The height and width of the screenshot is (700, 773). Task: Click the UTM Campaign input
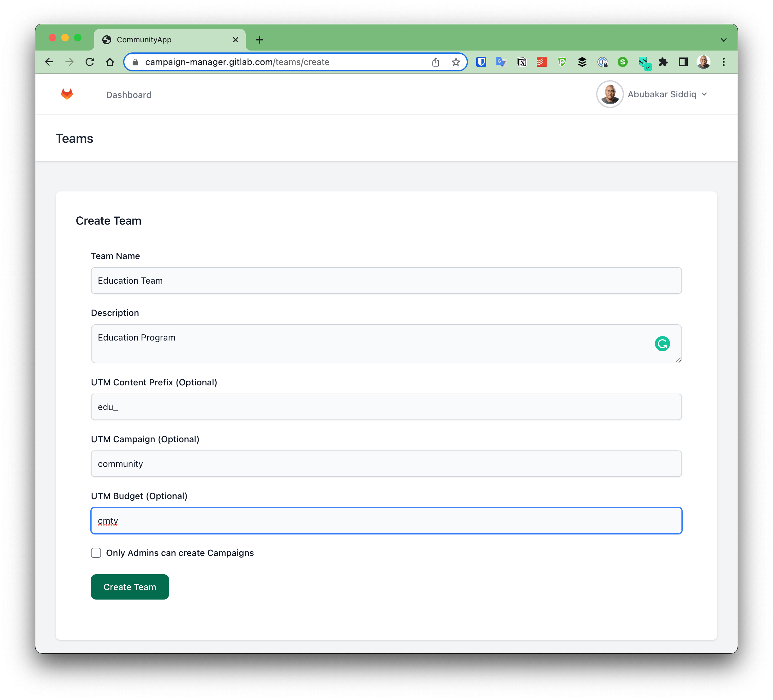(386, 463)
